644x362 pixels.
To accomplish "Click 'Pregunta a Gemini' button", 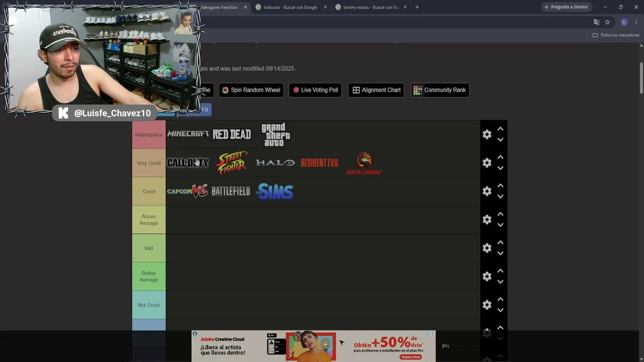I will tap(566, 7).
